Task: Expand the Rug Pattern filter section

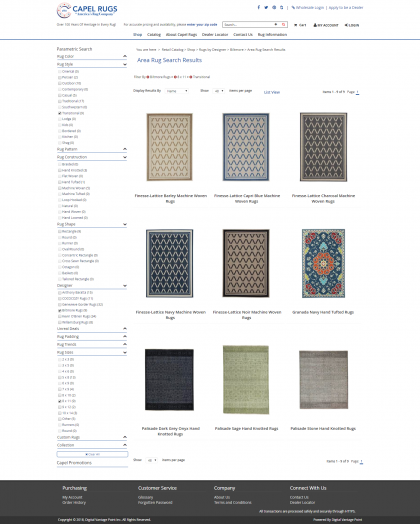Action: pos(92,149)
